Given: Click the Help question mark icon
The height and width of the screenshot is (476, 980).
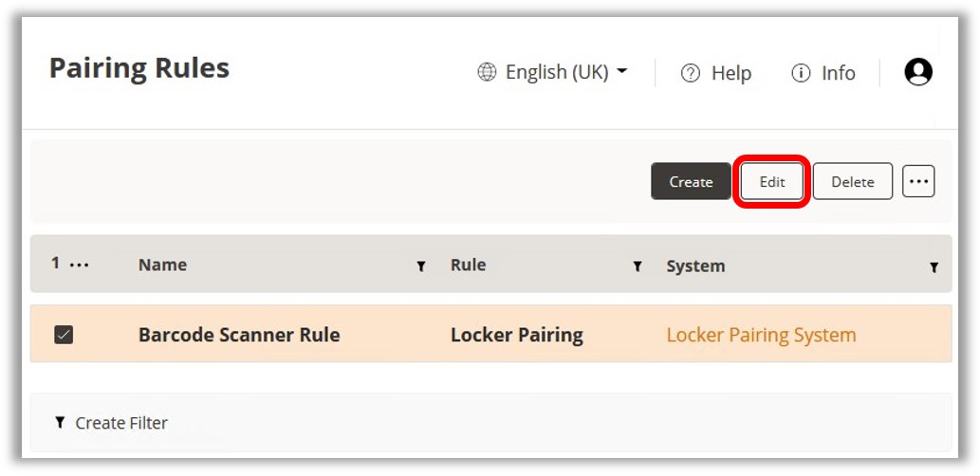Looking at the screenshot, I should pos(691,73).
